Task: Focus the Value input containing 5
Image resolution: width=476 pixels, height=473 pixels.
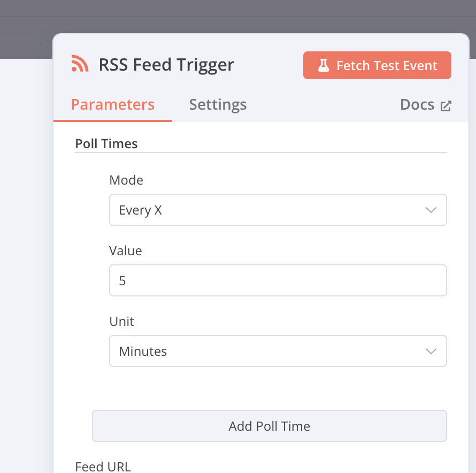Action: pyautogui.click(x=278, y=280)
